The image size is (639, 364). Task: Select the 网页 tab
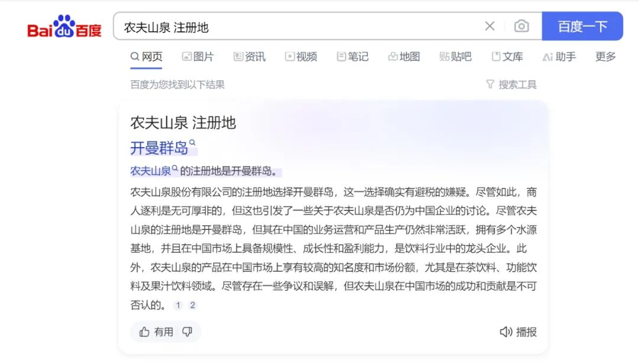click(146, 57)
